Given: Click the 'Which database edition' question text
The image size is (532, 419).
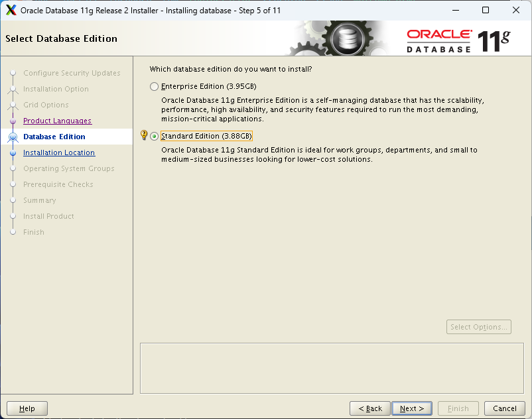Looking at the screenshot, I should click(x=231, y=69).
